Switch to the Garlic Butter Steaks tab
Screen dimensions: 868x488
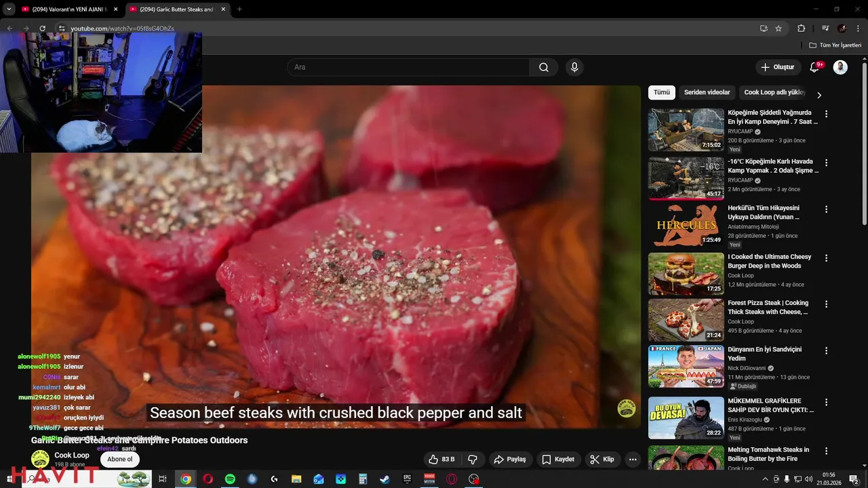(178, 9)
